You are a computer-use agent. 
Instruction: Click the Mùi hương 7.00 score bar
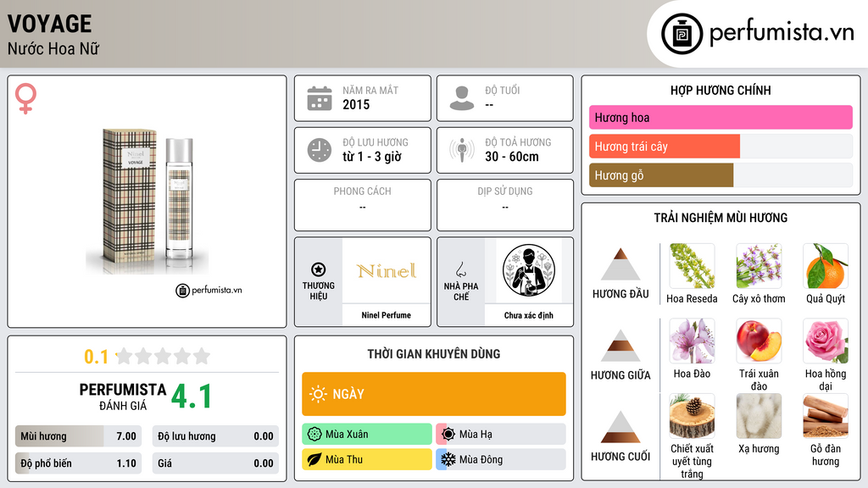[78, 436]
